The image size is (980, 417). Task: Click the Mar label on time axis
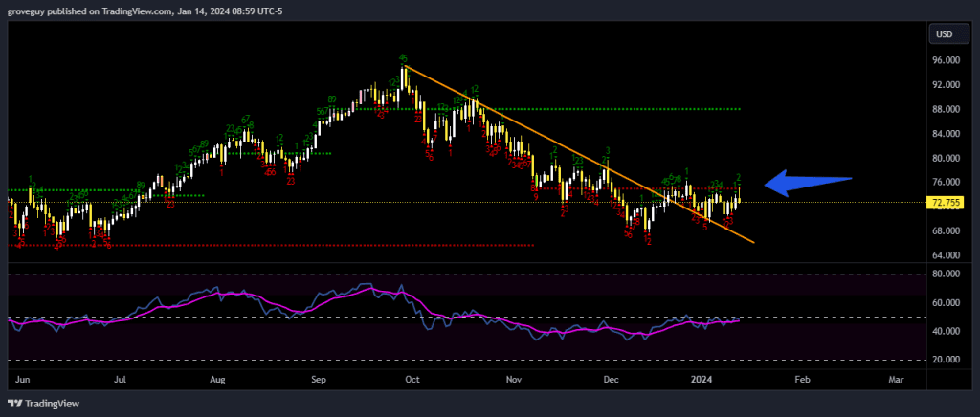(x=896, y=380)
